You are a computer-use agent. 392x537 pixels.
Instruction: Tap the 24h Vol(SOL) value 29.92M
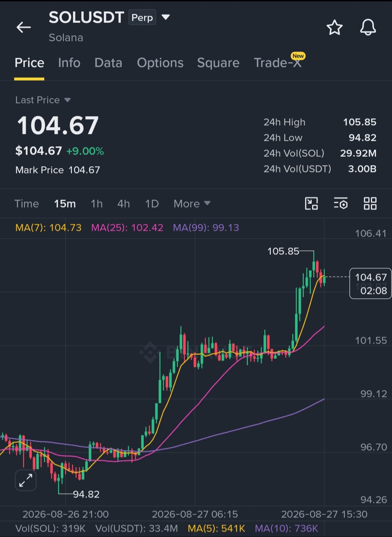click(x=358, y=153)
